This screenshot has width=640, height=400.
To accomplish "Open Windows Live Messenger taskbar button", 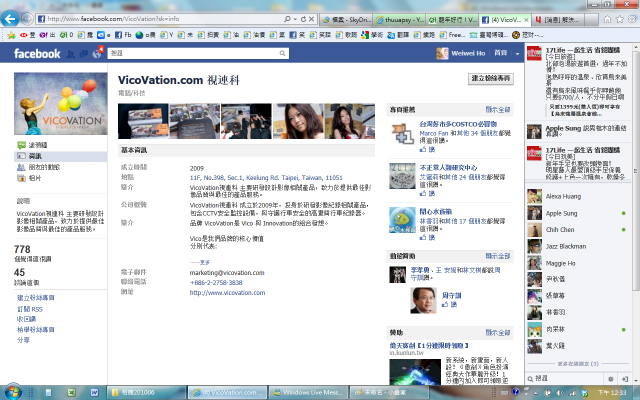I will tap(309, 393).
